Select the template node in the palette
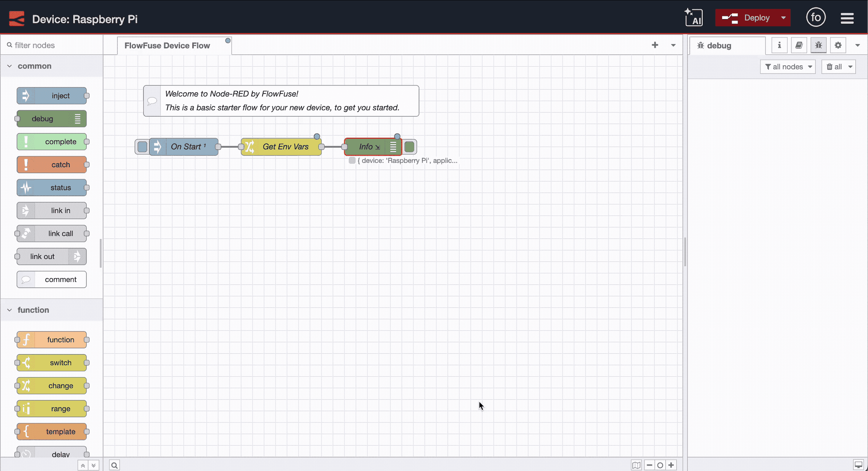 point(52,431)
